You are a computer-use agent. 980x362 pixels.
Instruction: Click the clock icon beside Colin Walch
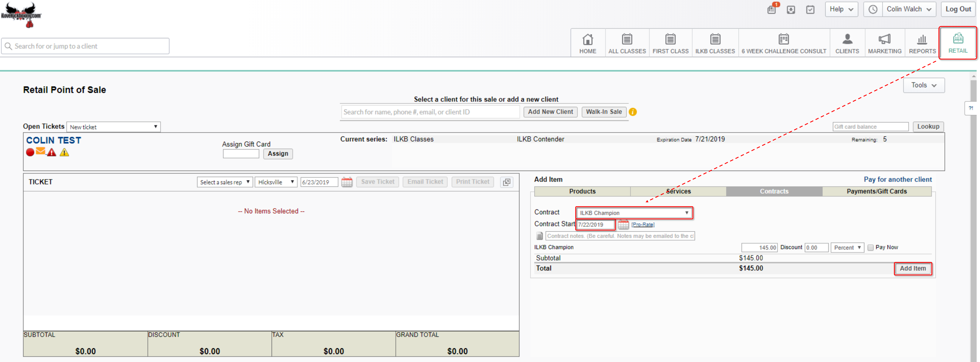pyautogui.click(x=873, y=9)
